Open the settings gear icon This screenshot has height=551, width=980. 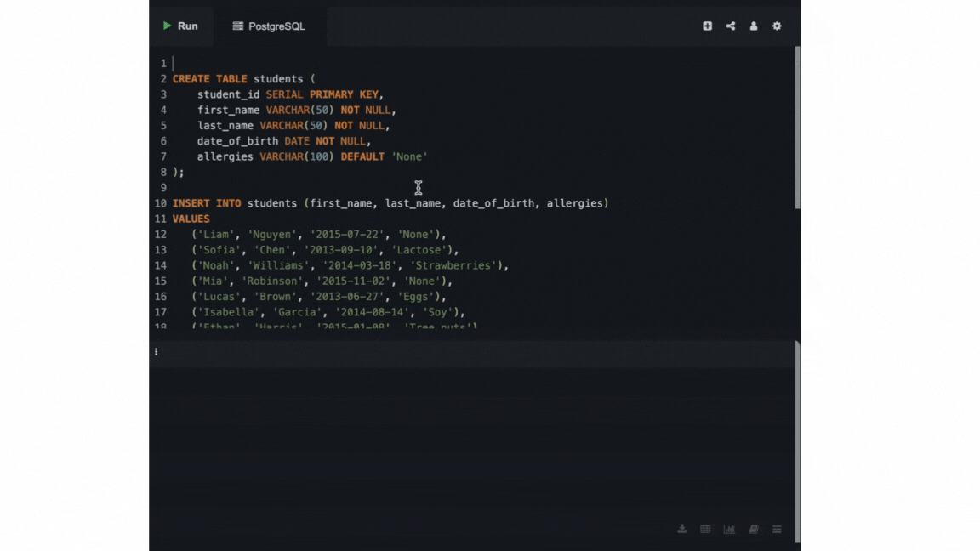coord(777,26)
